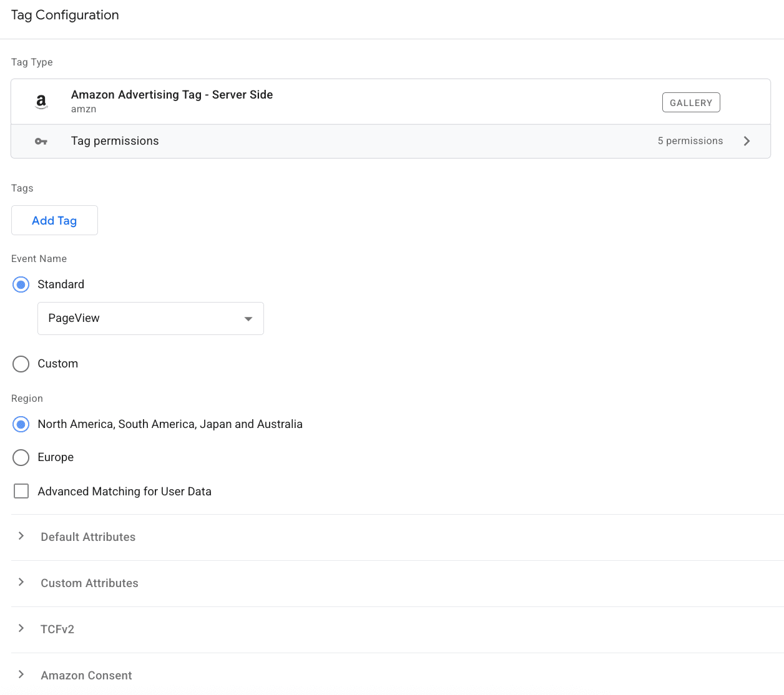Click the Tag permissions label
This screenshot has height=695, width=784.
tap(115, 141)
